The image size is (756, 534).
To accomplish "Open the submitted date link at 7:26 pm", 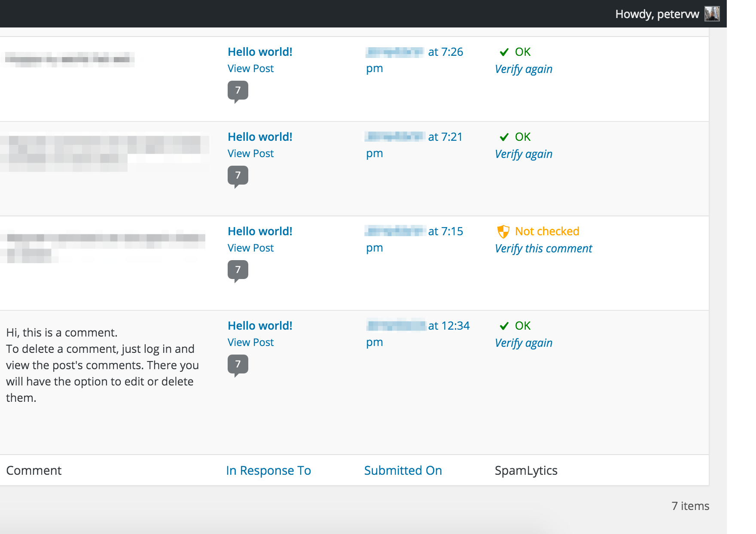I will 415,60.
